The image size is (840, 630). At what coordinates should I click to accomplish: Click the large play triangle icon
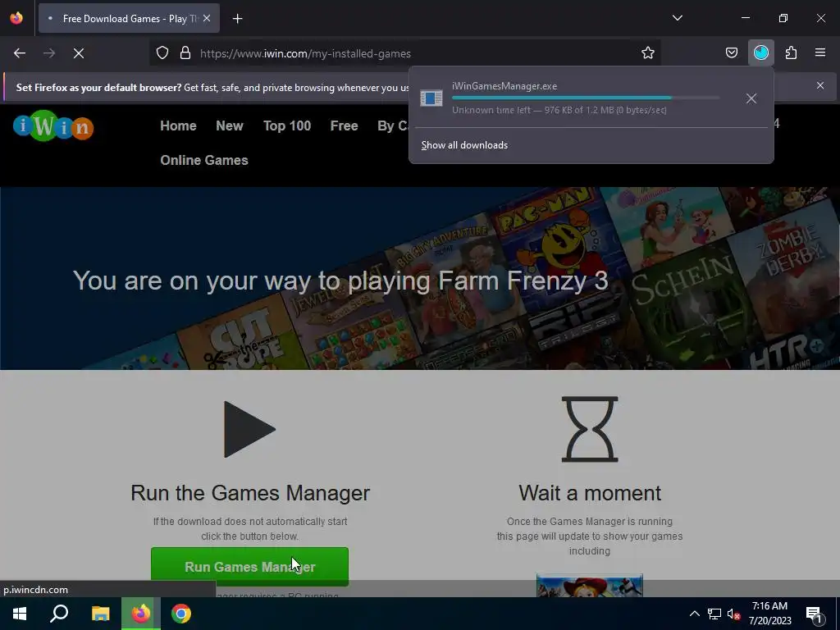[x=249, y=429]
